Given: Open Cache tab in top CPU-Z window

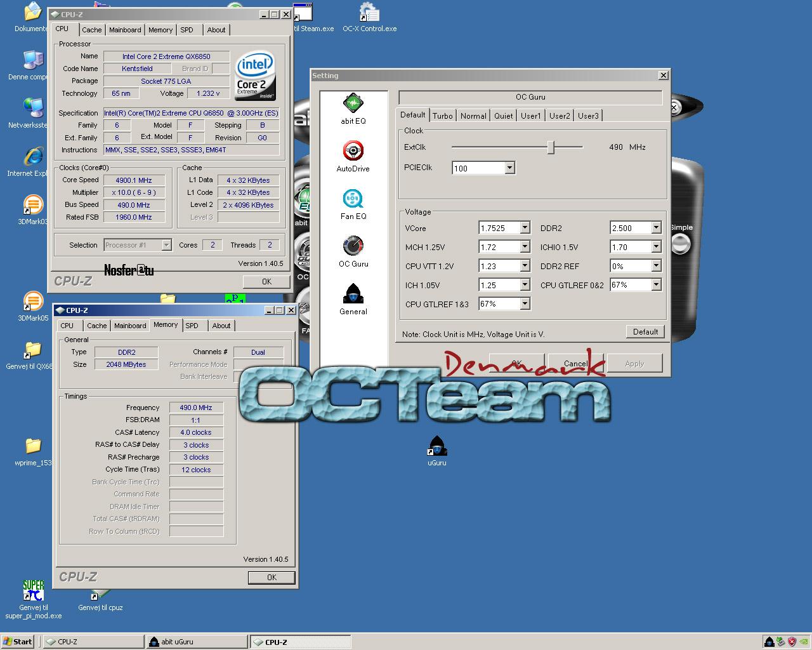Looking at the screenshot, I should pyautogui.click(x=92, y=30).
